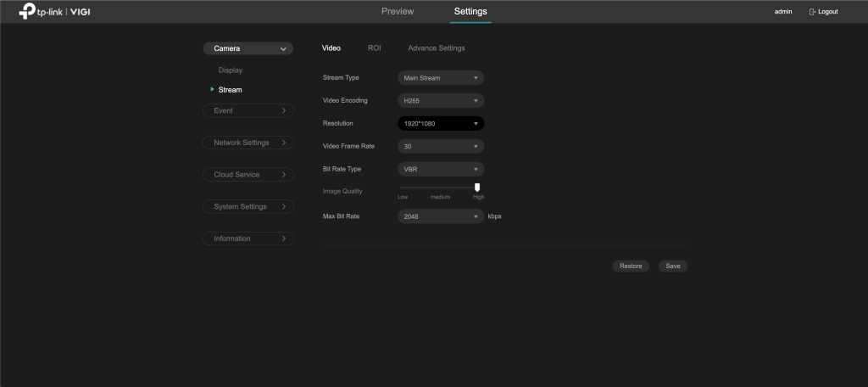This screenshot has height=387, width=868.
Task: Click the Restore button
Action: coord(631,266)
